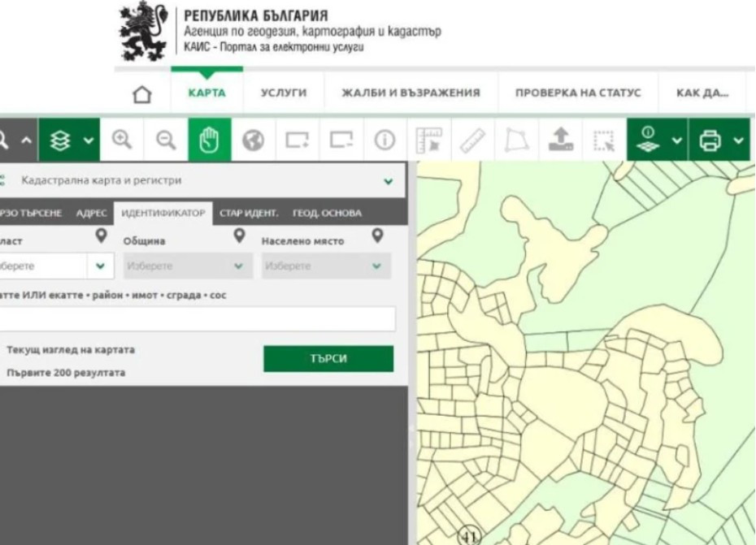Click the upload file icon
This screenshot has width=756, height=545.
click(560, 141)
